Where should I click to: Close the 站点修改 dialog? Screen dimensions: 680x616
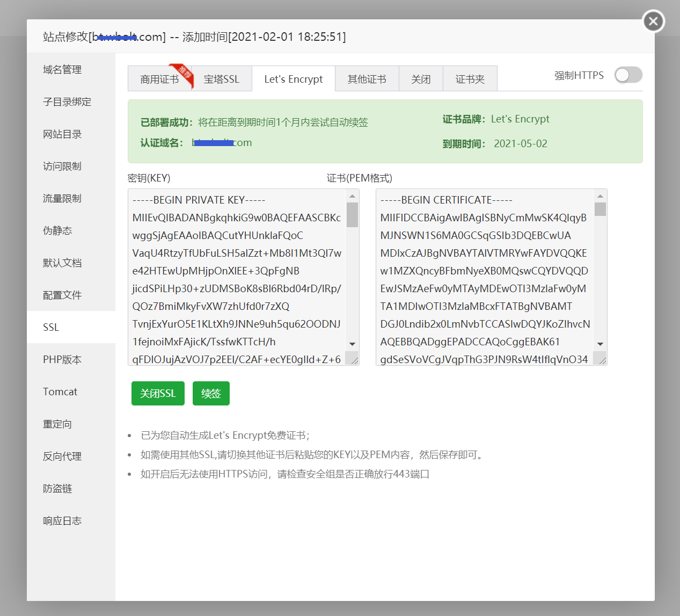[653, 21]
